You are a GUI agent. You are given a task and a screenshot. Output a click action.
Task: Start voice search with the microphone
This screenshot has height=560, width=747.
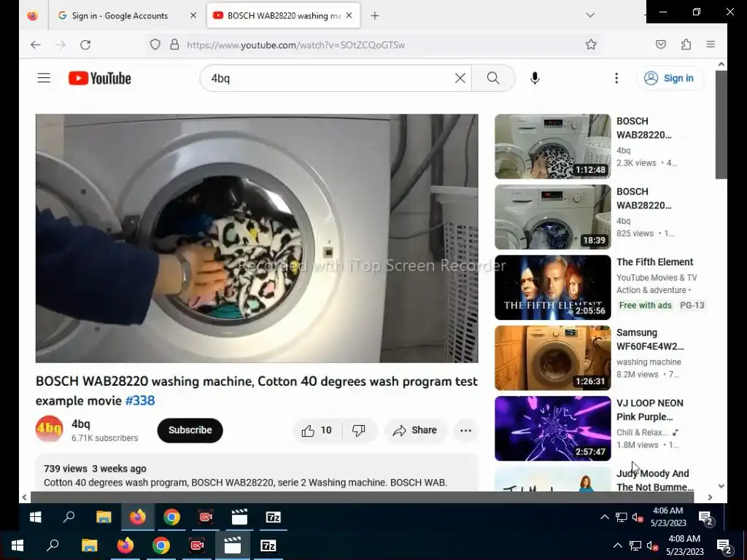535,78
